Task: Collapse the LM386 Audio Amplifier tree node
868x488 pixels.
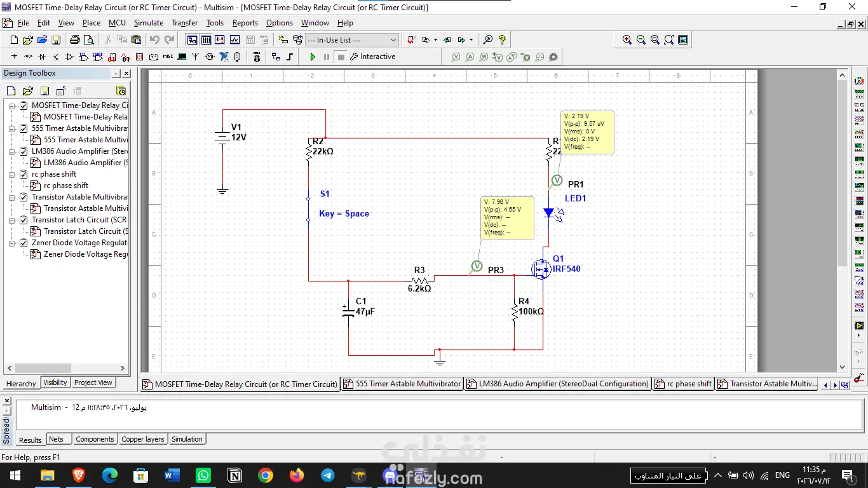Action: pos(12,151)
